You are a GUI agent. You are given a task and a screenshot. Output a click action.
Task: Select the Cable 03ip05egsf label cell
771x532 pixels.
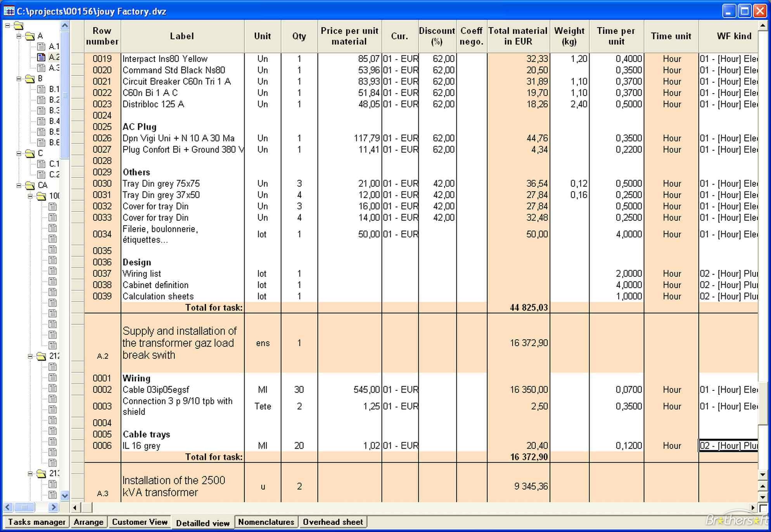pyautogui.click(x=182, y=390)
